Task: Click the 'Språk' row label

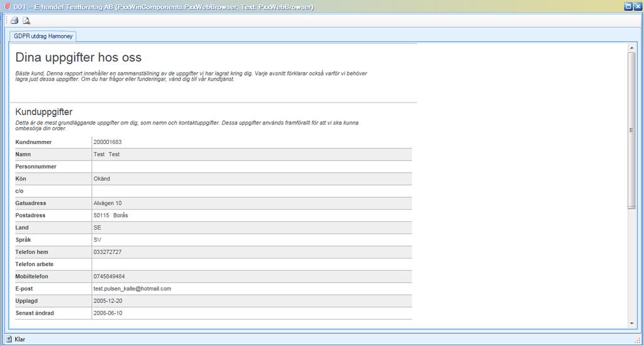Action: click(x=23, y=240)
